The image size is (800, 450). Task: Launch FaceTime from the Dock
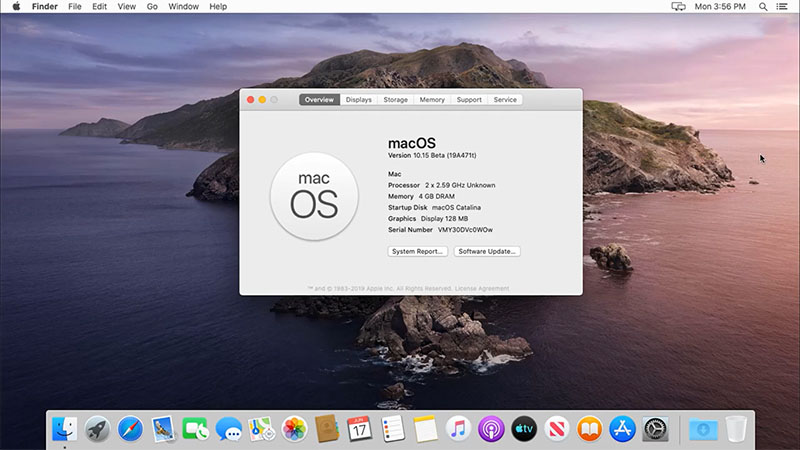[x=195, y=429]
